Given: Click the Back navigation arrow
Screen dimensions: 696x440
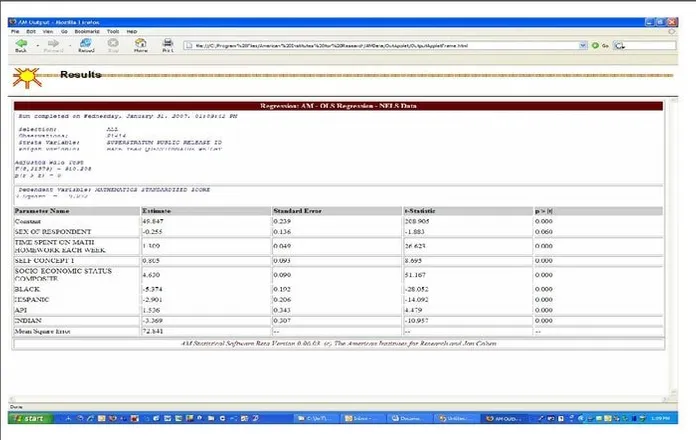Looking at the screenshot, I should (x=21, y=44).
